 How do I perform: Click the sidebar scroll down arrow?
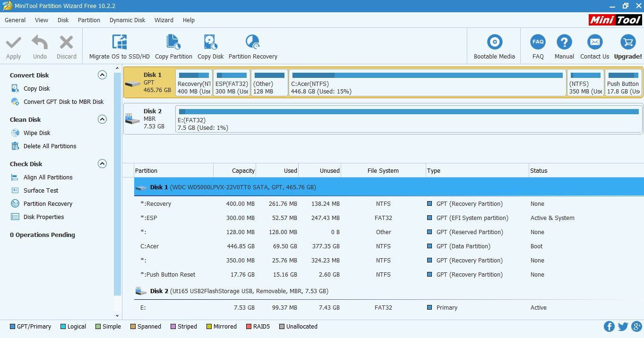(x=117, y=316)
